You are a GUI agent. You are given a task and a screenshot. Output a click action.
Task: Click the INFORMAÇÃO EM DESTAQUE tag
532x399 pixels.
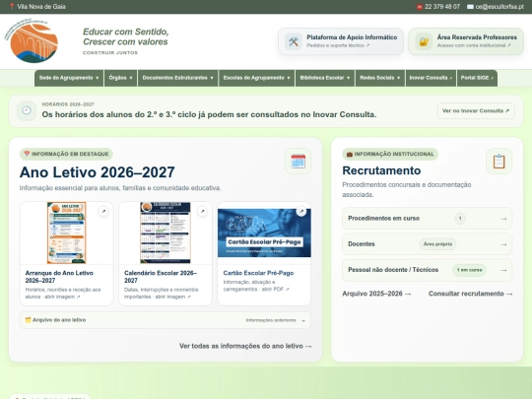point(66,154)
